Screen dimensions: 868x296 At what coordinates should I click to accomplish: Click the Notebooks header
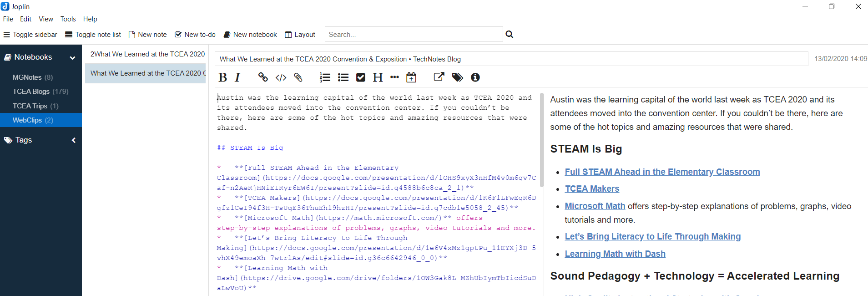click(33, 57)
